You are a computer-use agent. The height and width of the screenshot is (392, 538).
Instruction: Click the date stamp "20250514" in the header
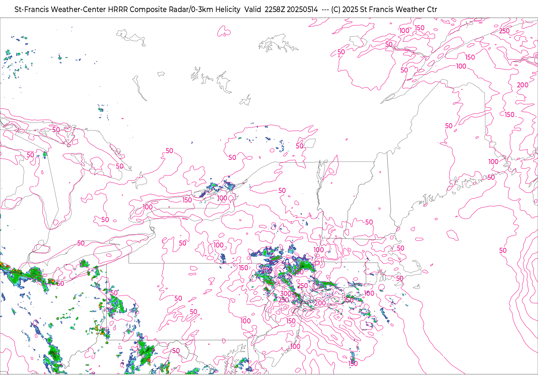pos(302,10)
